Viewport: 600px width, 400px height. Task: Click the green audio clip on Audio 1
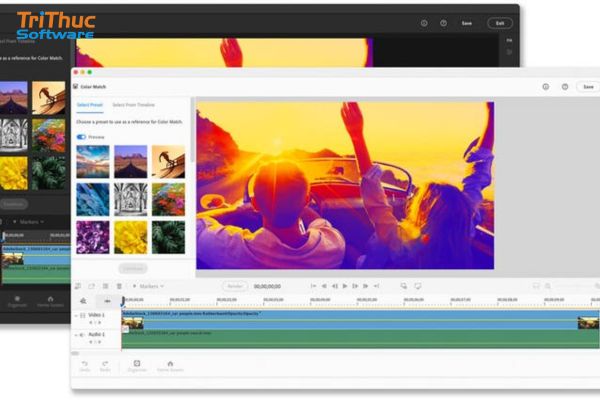click(x=360, y=339)
